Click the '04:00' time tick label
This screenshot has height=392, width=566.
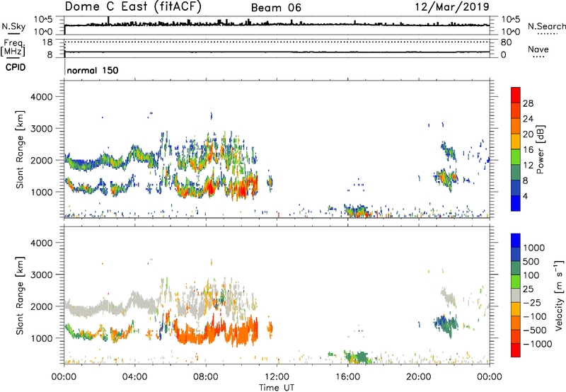(x=134, y=377)
